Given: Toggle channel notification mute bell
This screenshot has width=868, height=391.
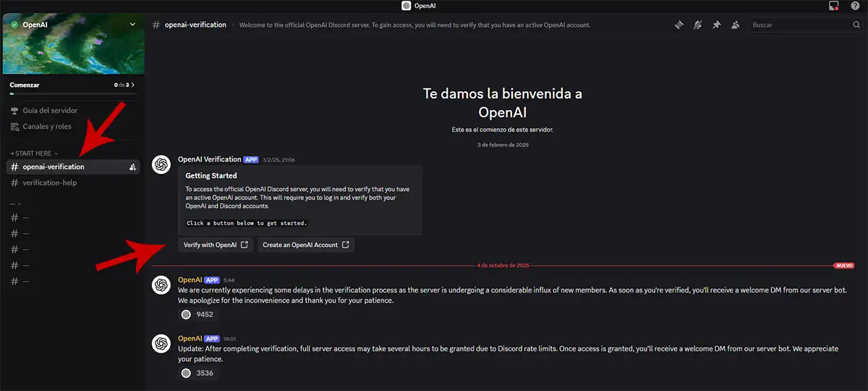Looking at the screenshot, I should [x=697, y=25].
